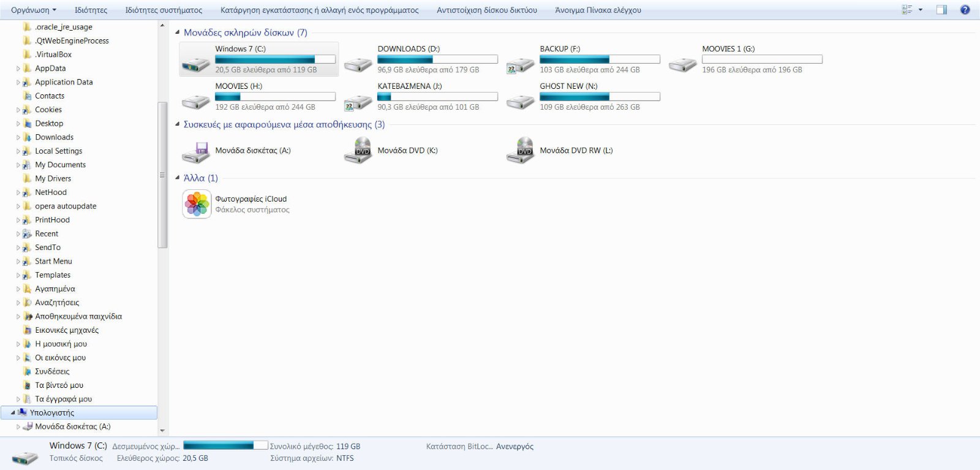
Task: Click Κατάργηση εγκατάστασης ή αλλαγή ενός προγράμματος
Action: tap(319, 10)
